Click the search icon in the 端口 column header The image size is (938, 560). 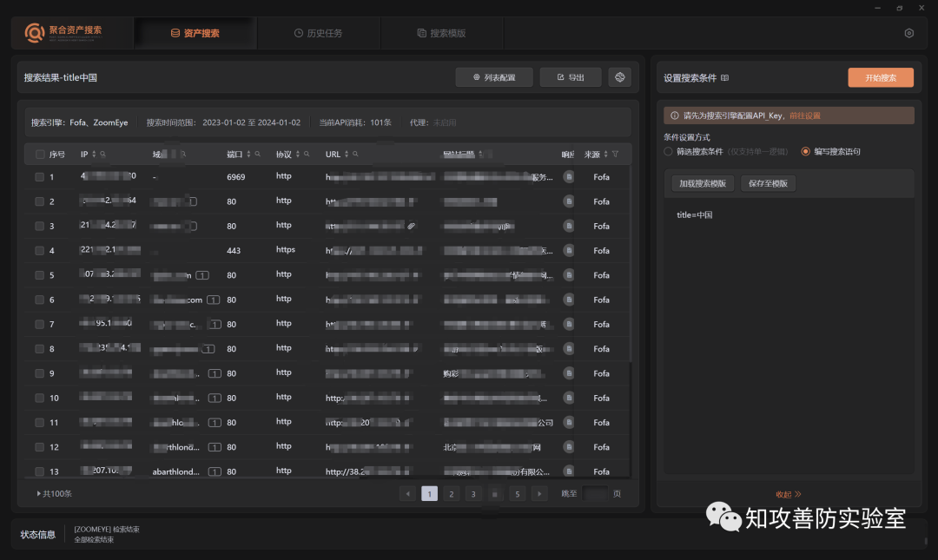(258, 155)
